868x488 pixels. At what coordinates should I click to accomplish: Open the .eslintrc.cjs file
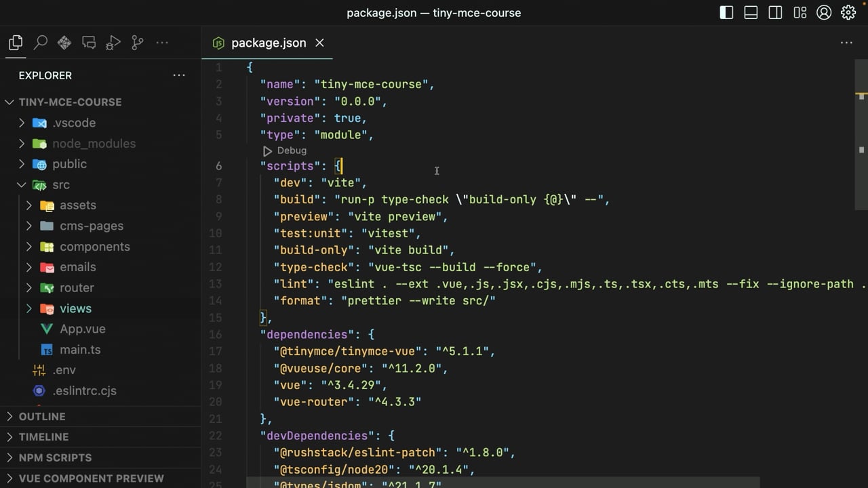click(85, 391)
